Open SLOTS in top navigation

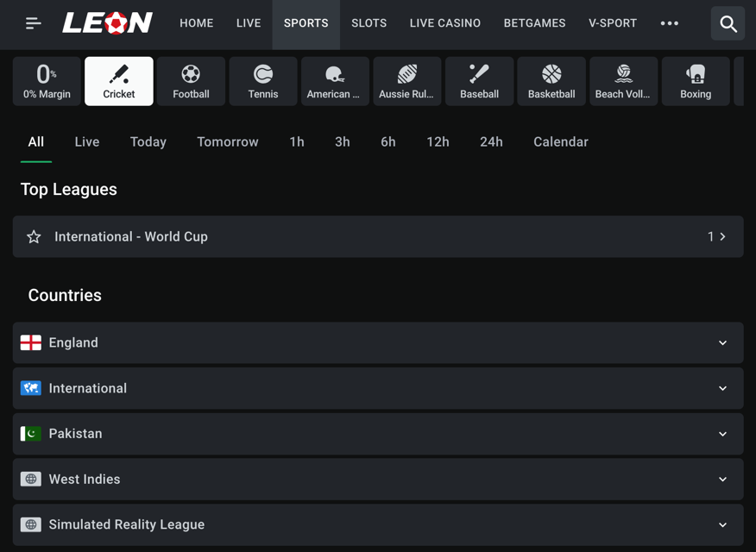369,23
